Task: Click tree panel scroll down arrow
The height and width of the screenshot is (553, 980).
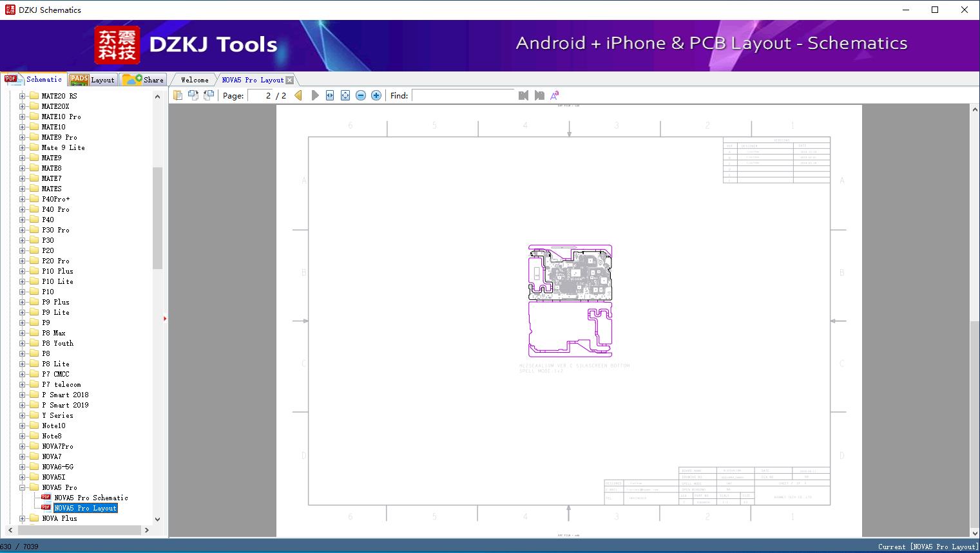Action: pos(157,519)
